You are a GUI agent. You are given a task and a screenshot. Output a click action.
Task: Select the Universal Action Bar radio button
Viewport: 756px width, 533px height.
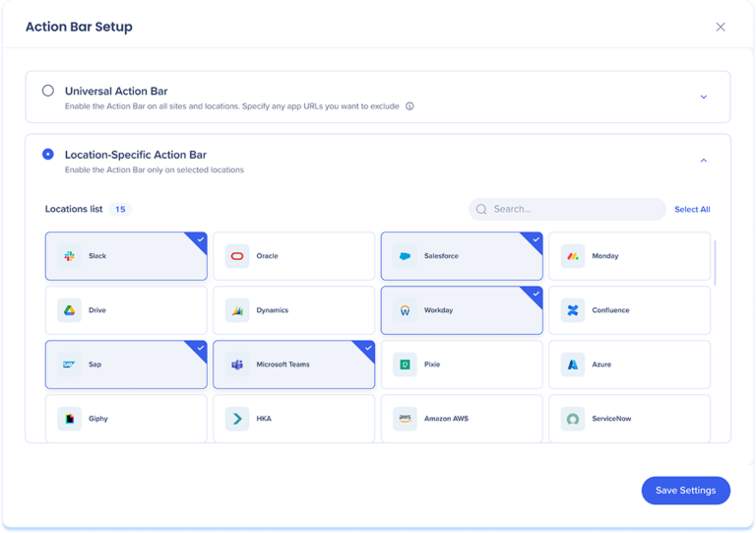click(48, 91)
